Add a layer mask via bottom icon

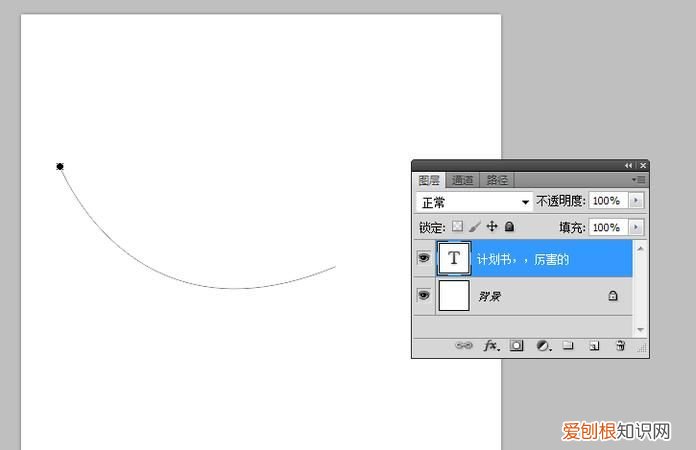517,346
